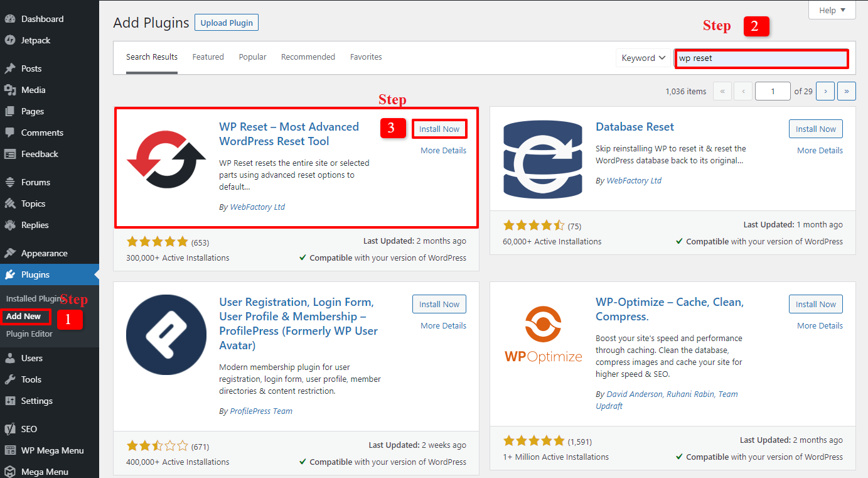Click "1+ Million Active Installations" text
The image size is (868, 478).
click(x=555, y=457)
